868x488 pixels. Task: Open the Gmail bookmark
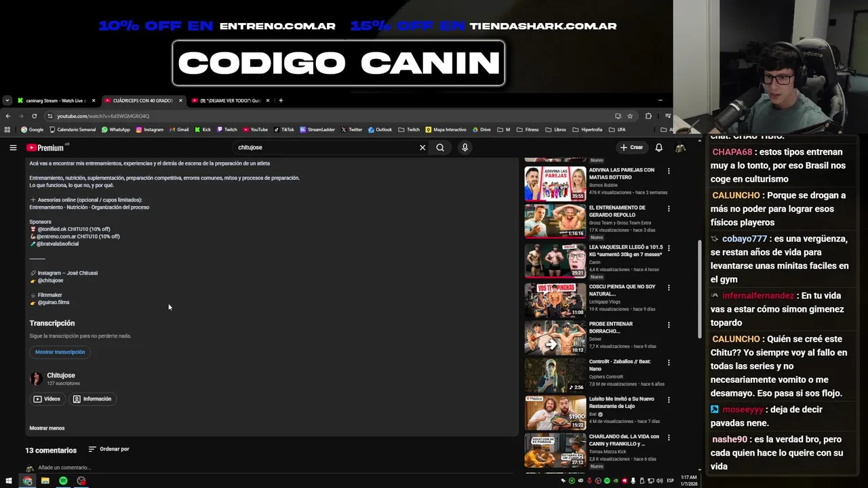pos(179,129)
